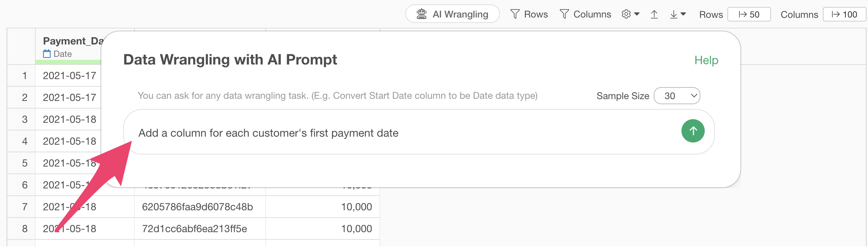Open the settings gear menu
868x250 pixels.
626,14
